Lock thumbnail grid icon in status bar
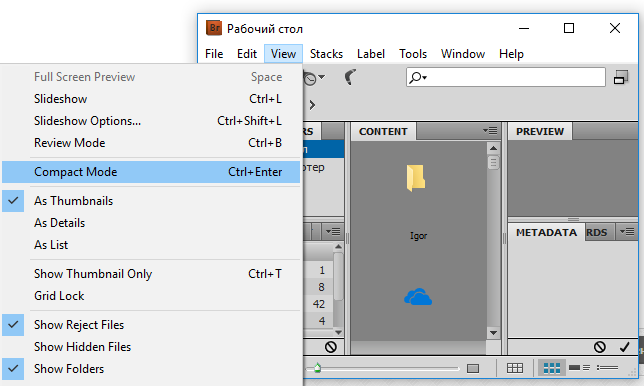Screen dimensions: 644x386 [515, 368]
